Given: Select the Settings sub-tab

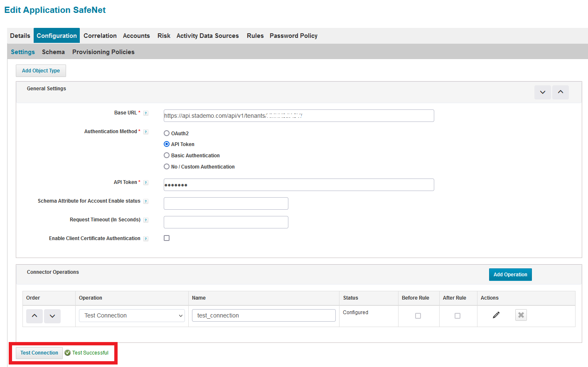Looking at the screenshot, I should 23,52.
